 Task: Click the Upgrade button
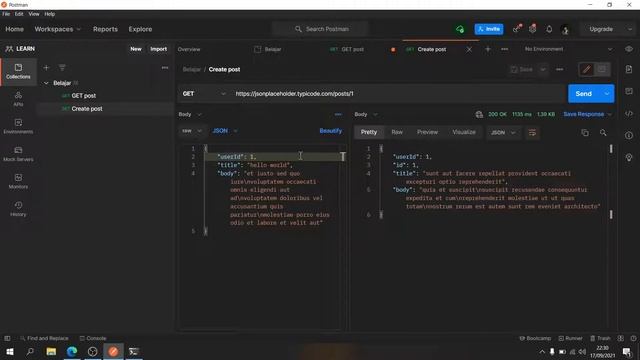[601, 29]
